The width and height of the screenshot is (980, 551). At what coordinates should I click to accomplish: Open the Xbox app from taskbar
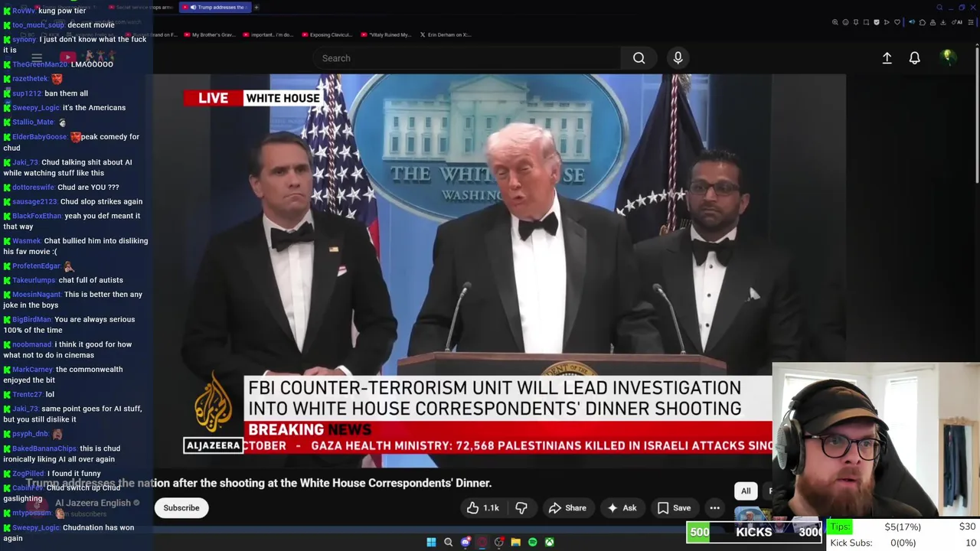coord(549,542)
